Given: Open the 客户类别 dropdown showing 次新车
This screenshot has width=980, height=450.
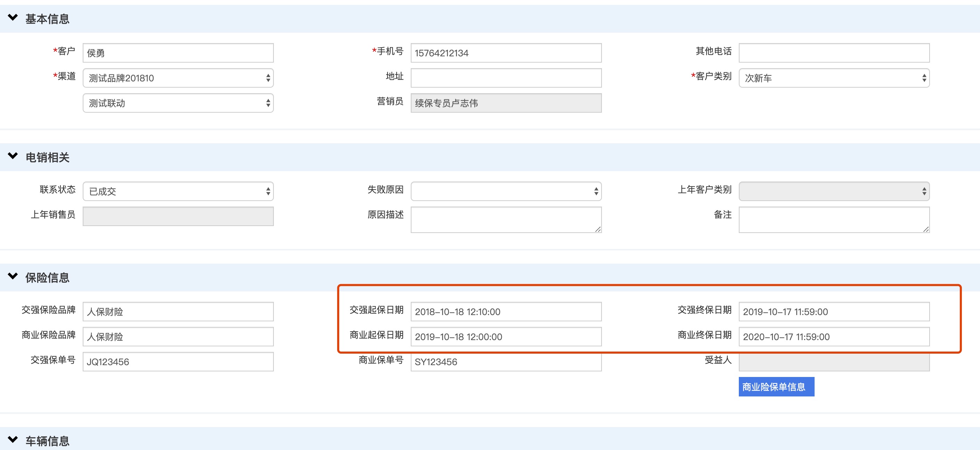Looking at the screenshot, I should (834, 78).
